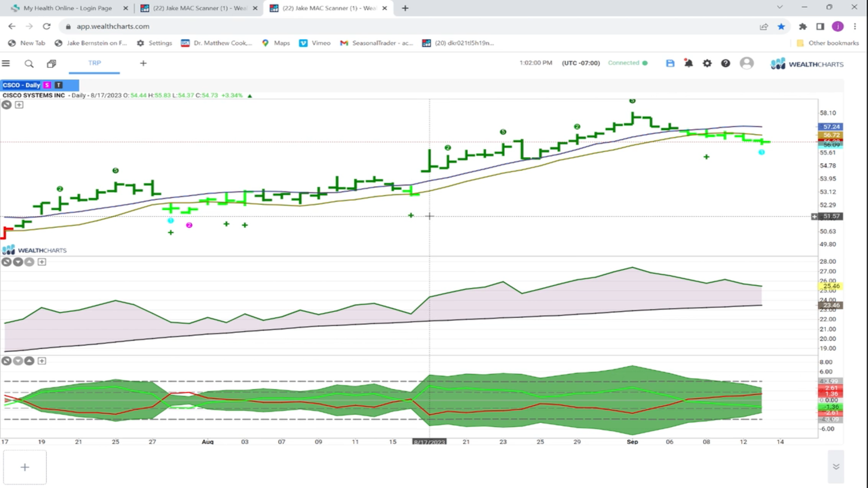Open the Vimeo bookmark
868x488 pixels.
click(315, 43)
